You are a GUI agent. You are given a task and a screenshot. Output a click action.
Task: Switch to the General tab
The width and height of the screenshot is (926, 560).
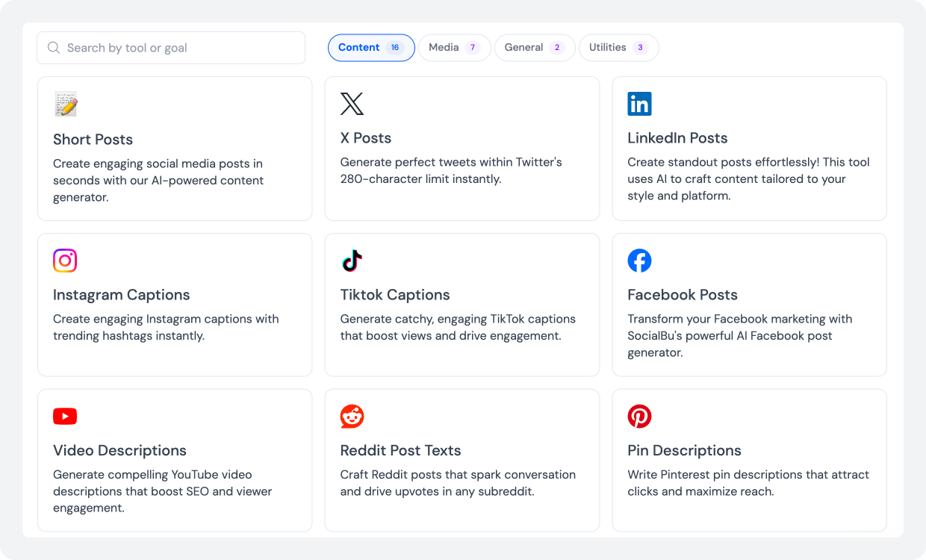[535, 48]
